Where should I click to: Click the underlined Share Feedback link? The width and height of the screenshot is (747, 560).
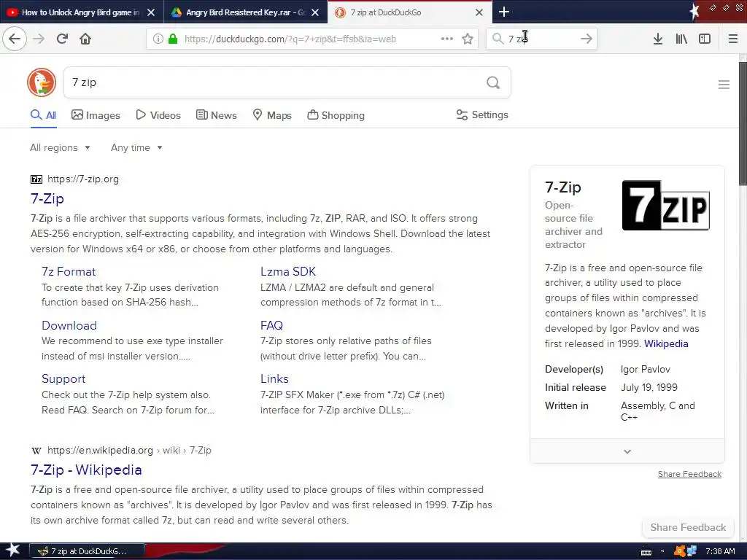pos(689,474)
